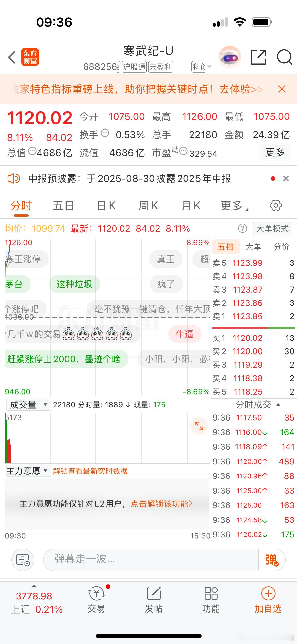
Task: Open the 主力意愿 indicator dropdown
Action: click(x=28, y=471)
